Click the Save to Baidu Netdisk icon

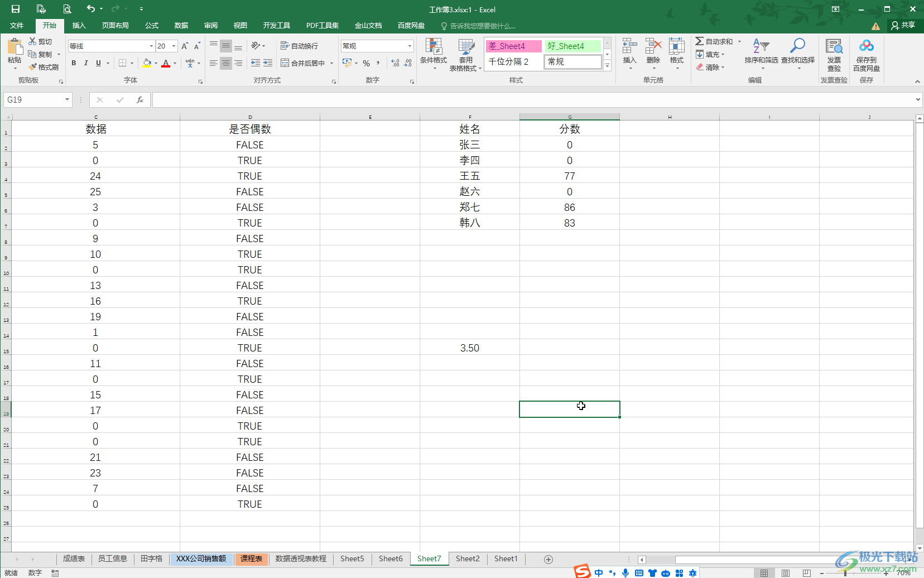point(867,46)
